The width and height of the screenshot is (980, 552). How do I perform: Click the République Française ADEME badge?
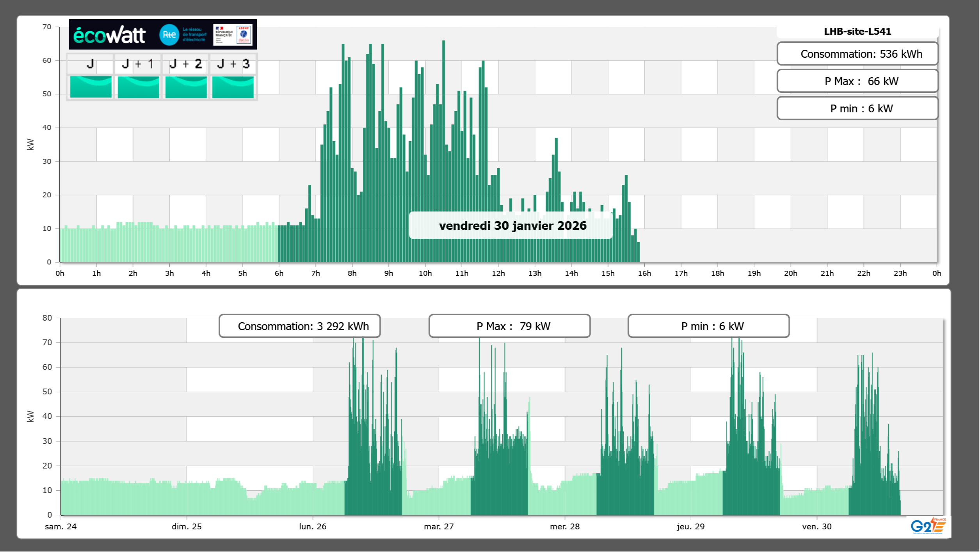pos(233,35)
